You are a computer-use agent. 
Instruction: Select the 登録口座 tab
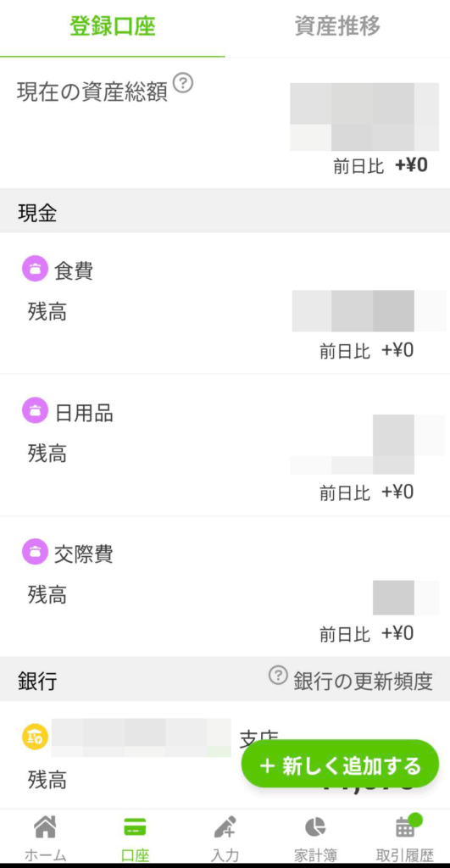coord(113,26)
